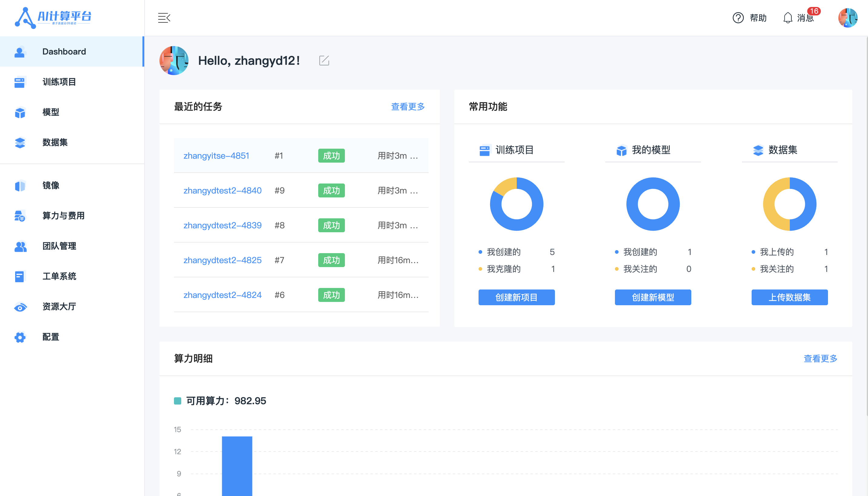Select the 训练项目 sidebar icon
This screenshot has height=496, width=868.
pos(20,82)
